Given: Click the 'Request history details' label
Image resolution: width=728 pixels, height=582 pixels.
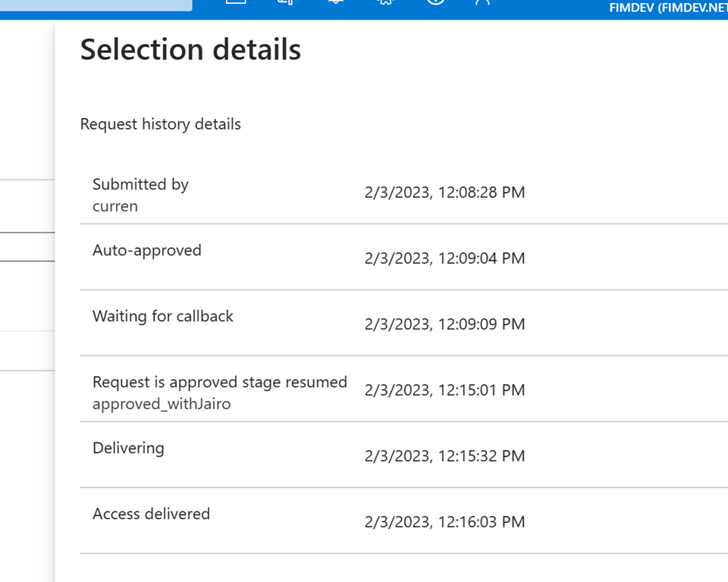Looking at the screenshot, I should [x=161, y=124].
